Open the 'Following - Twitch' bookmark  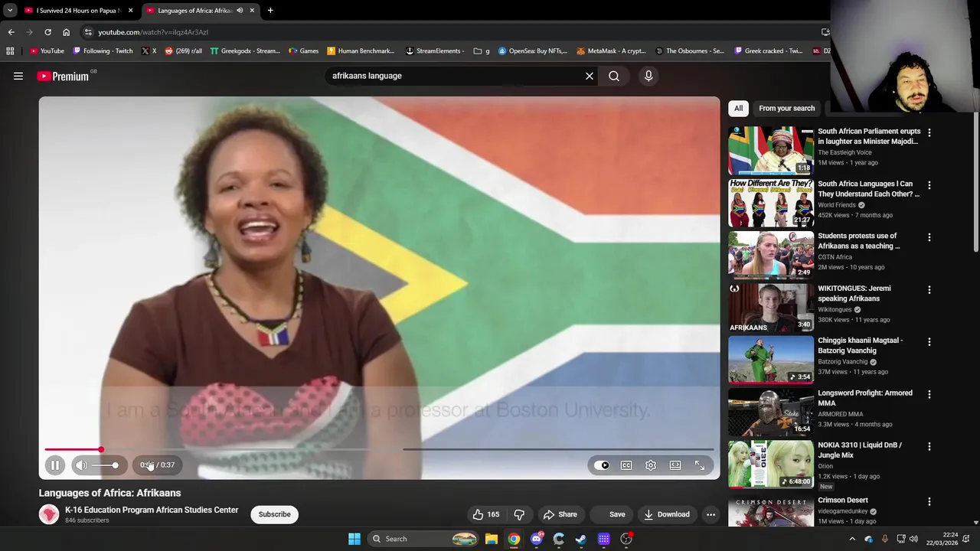click(103, 51)
